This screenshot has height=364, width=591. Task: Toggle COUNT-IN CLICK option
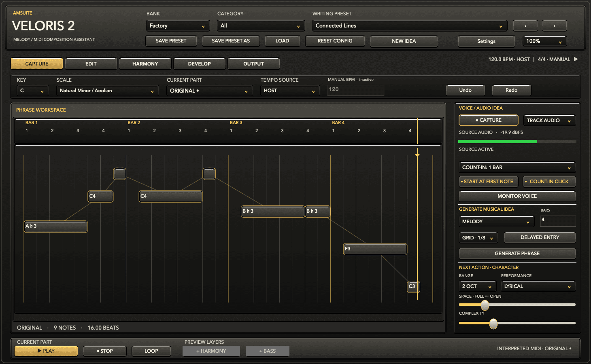(x=549, y=182)
